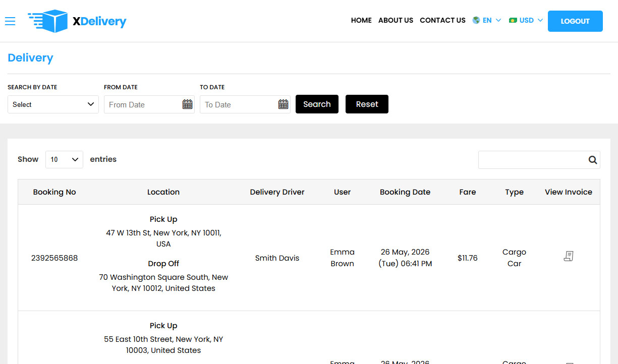Image resolution: width=618 pixels, height=364 pixels.
Task: Click the 55 East 10th Street address
Action: 163,345
